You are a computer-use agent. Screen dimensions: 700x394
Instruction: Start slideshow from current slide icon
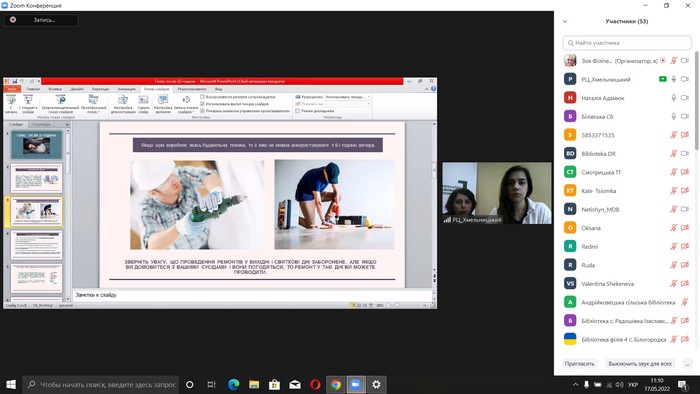[x=28, y=100]
